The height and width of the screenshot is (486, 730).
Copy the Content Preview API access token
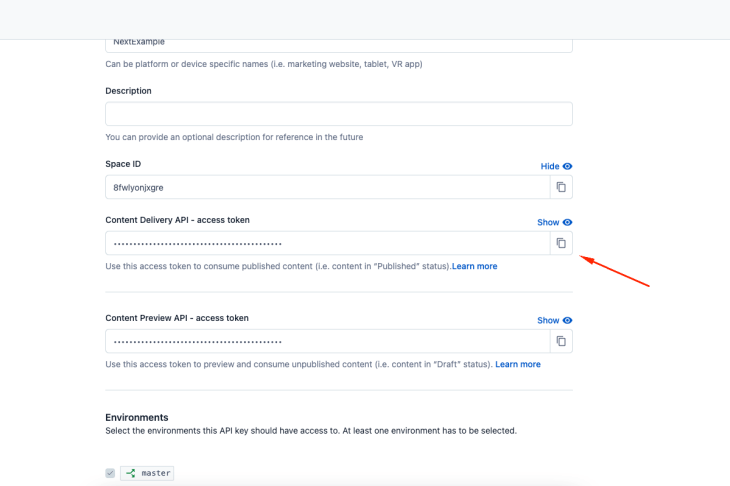tap(561, 341)
